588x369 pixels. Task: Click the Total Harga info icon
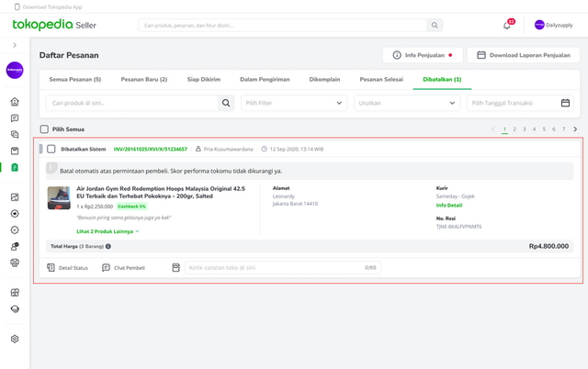point(108,246)
